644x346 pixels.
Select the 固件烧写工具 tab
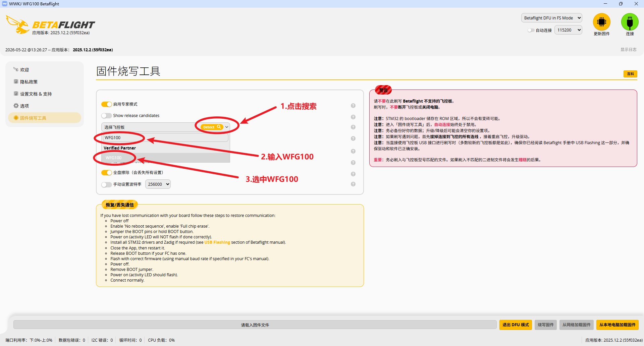45,118
